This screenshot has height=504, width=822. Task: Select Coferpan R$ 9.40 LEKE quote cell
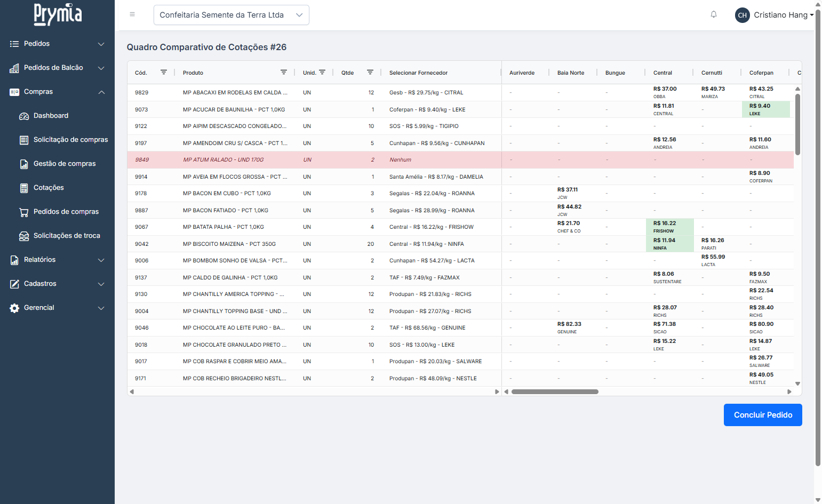tap(765, 109)
